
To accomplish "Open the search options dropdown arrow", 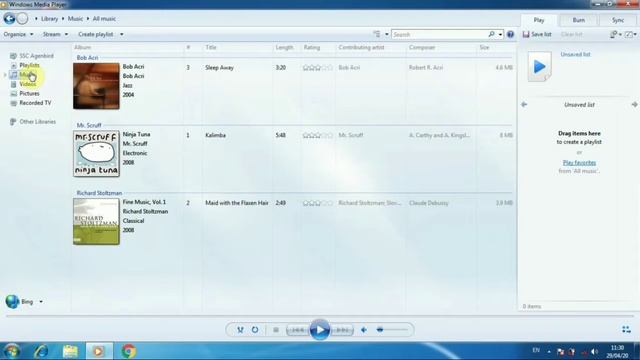I will tap(500, 34).
